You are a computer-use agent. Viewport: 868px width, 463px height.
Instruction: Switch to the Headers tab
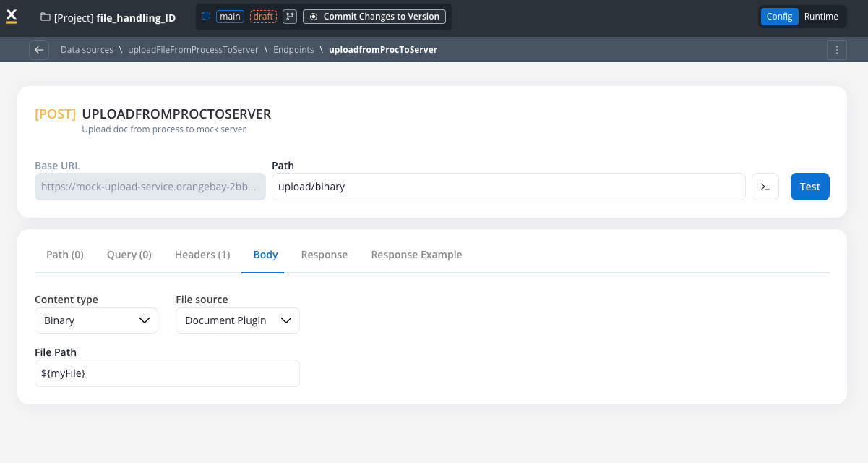coord(202,255)
